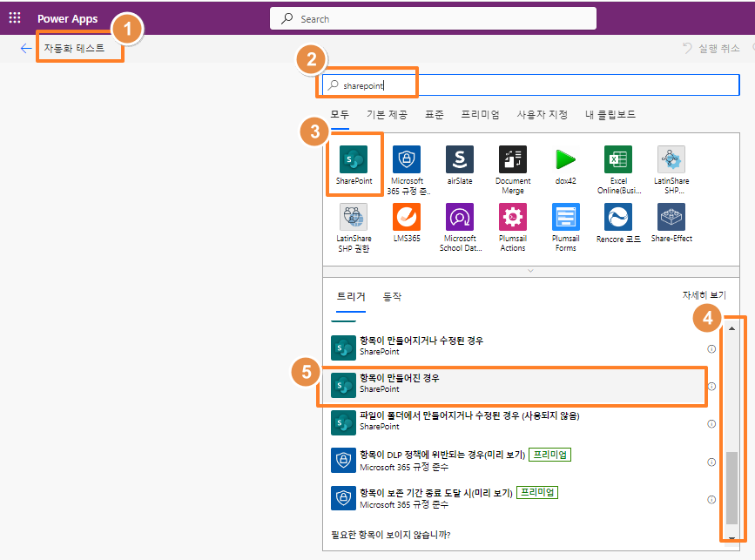Go back with the left arrow
This screenshot has width=755, height=560.
pos(26,48)
